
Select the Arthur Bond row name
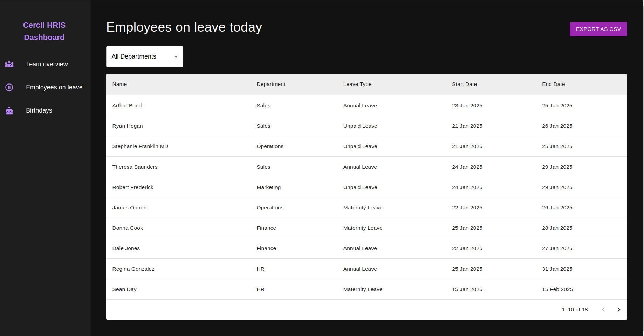click(127, 106)
